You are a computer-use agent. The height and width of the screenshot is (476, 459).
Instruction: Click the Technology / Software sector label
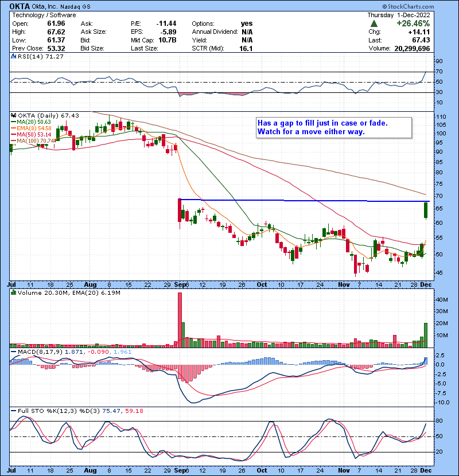(44, 15)
